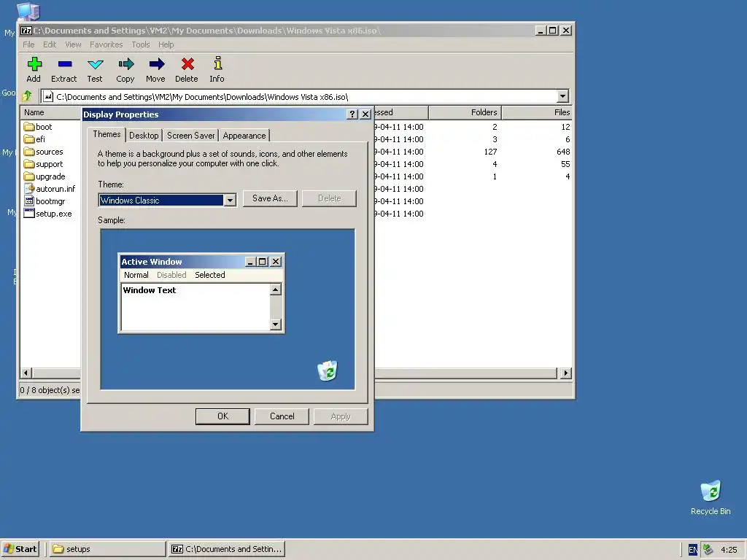The width and height of the screenshot is (747, 560).
Task: Sort by the Files column header
Action: [x=538, y=112]
